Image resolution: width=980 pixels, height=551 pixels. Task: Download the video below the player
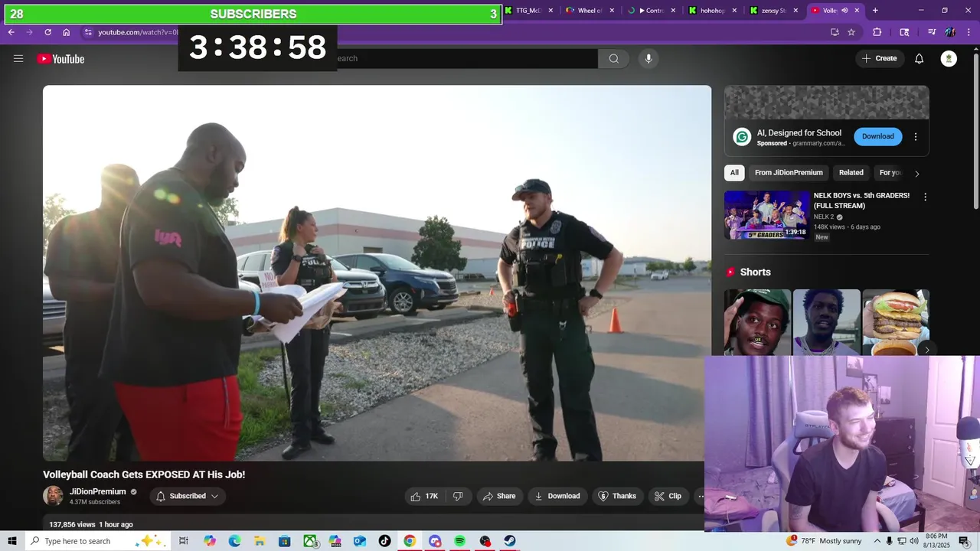[557, 496]
